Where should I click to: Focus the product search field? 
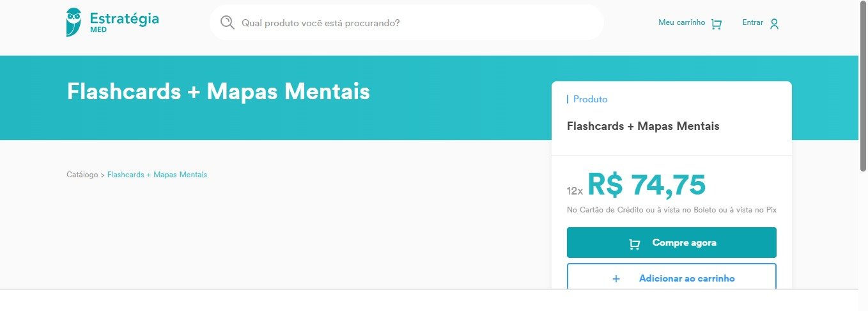click(409, 23)
